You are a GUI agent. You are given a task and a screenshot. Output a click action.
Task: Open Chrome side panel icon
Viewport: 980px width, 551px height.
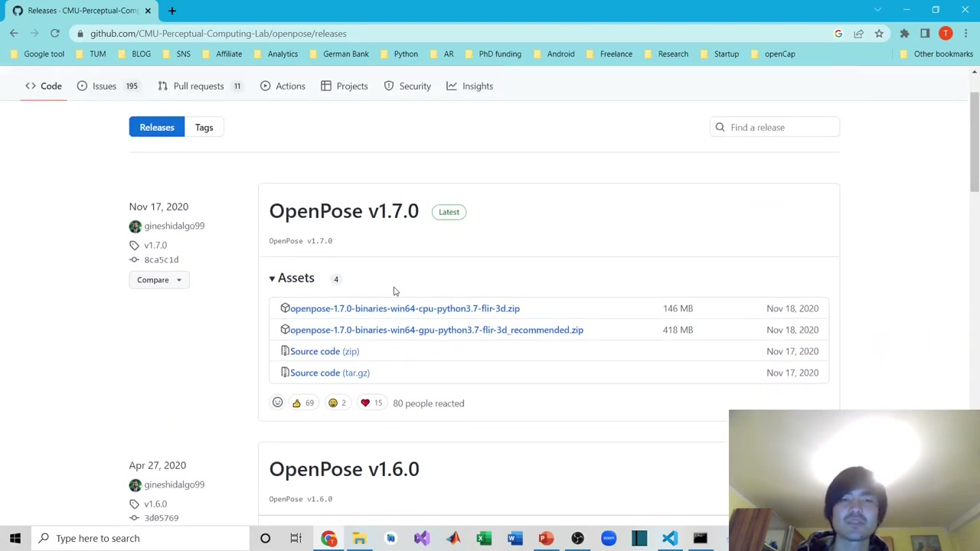[925, 34]
